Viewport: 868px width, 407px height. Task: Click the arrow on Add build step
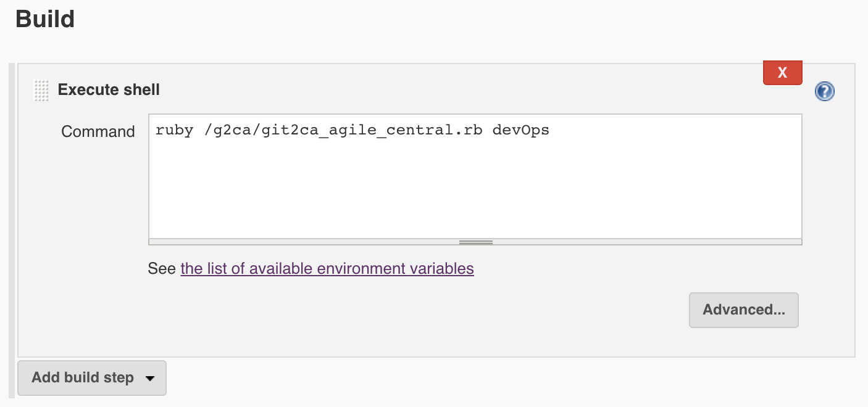tap(149, 378)
